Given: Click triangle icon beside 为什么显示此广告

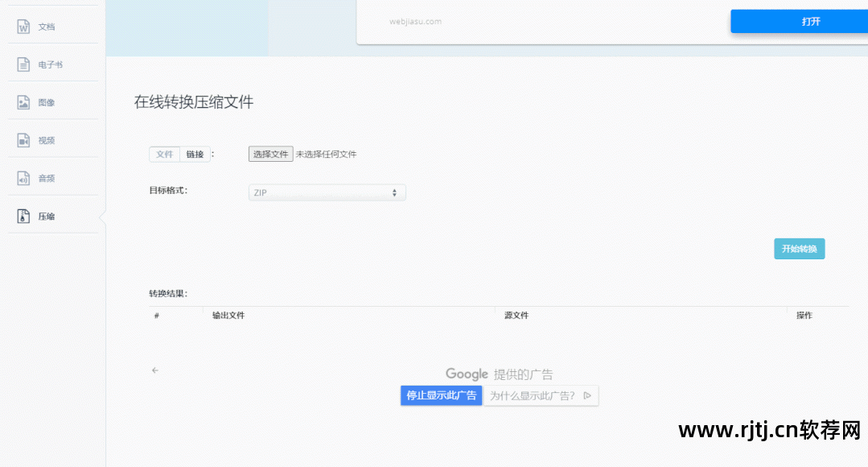Looking at the screenshot, I should tap(587, 395).
